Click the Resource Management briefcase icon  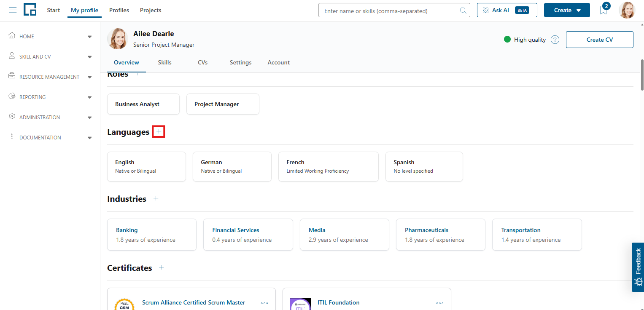click(12, 76)
